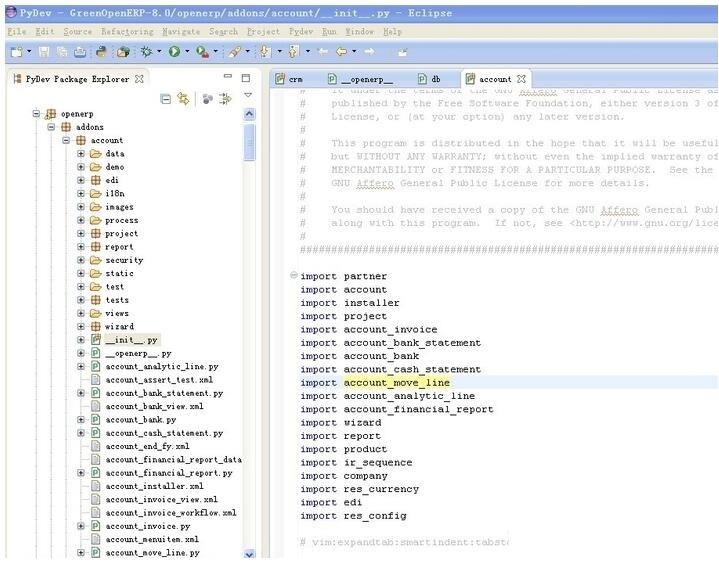Open the Refactoring menu

127,32
